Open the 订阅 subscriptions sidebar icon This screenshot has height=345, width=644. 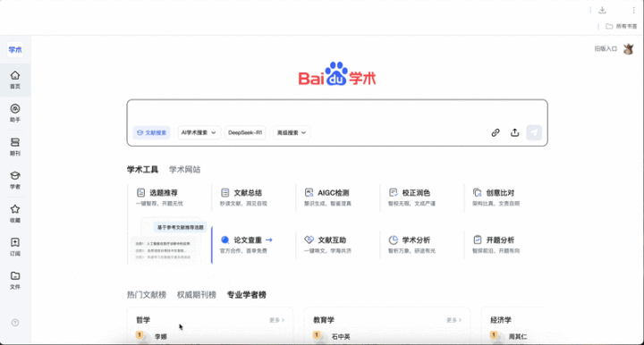pyautogui.click(x=15, y=247)
